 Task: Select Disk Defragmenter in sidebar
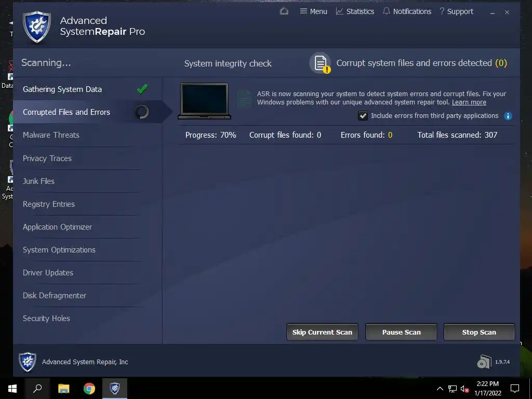pos(54,296)
